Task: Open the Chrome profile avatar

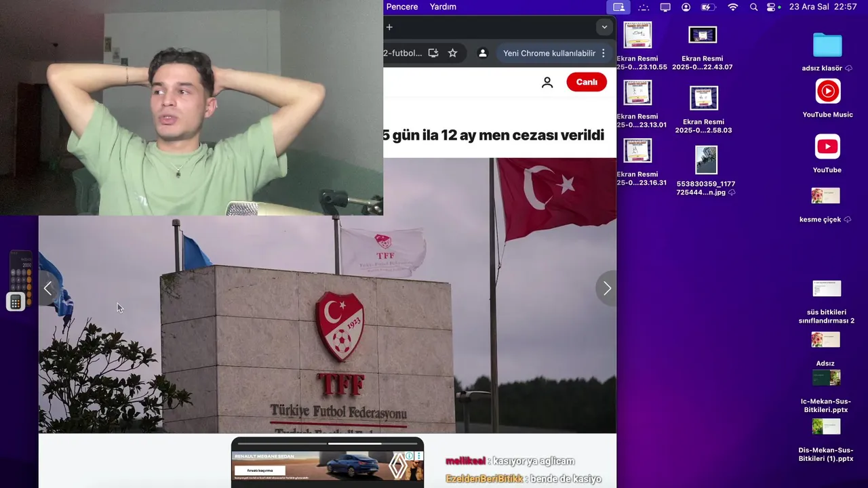Action: (x=483, y=53)
